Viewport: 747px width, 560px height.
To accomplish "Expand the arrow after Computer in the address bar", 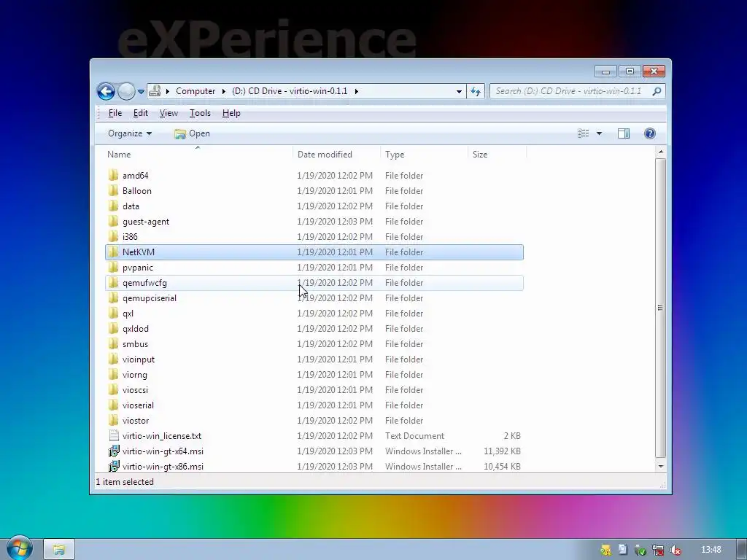I will click(x=223, y=91).
